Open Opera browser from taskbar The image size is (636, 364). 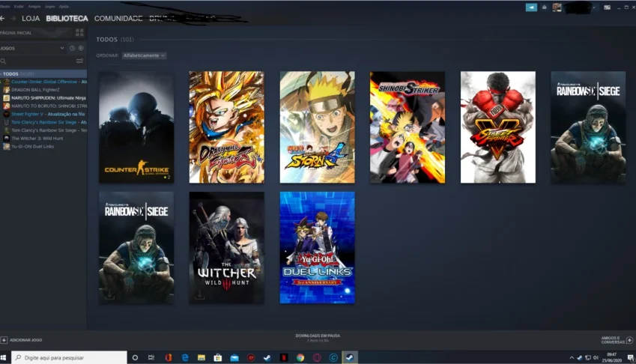317,357
